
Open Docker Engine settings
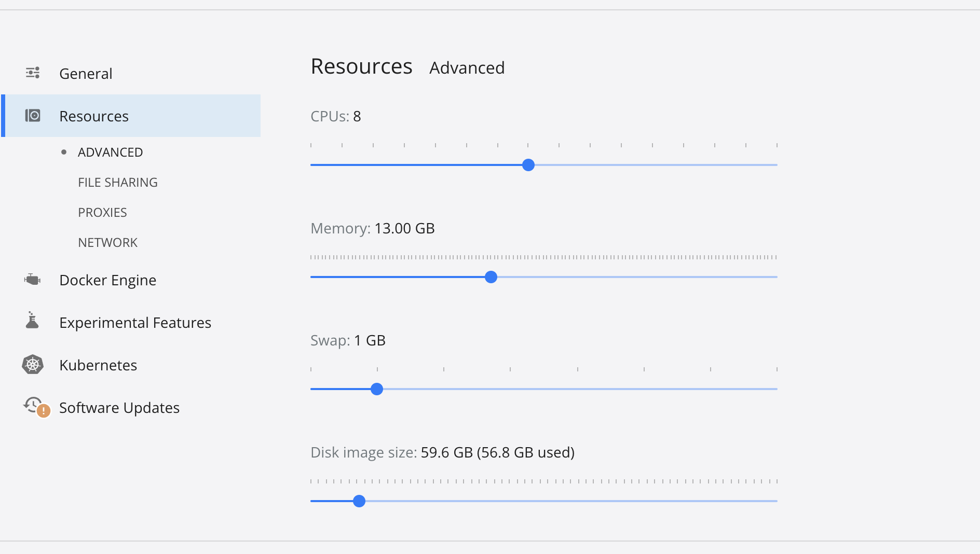(x=107, y=280)
